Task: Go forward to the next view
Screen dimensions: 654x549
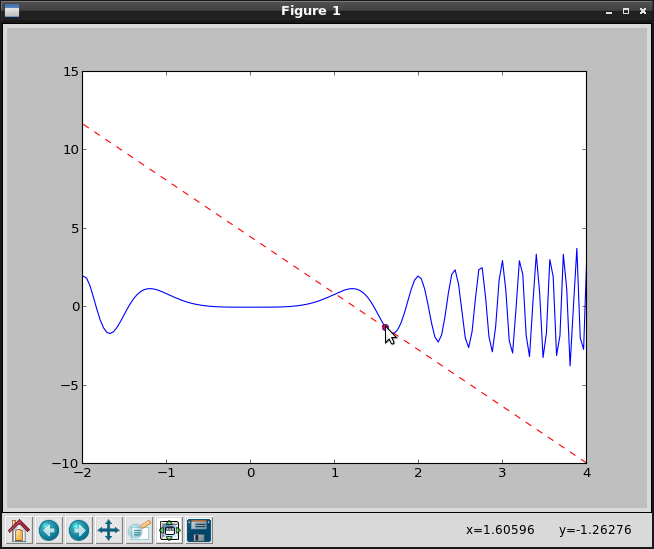Action: [x=79, y=530]
